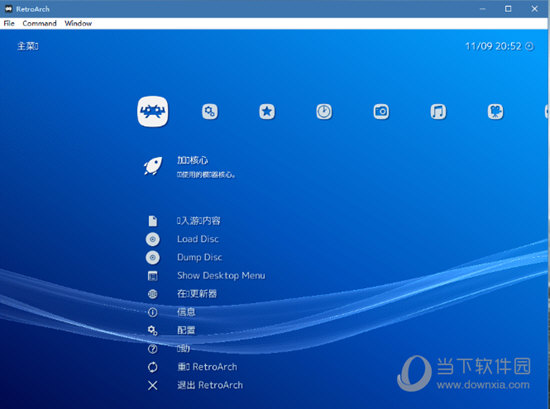Image resolution: width=550 pixels, height=409 pixels.
Task: Select the RetroArch main menu invader icon
Action: point(153,112)
